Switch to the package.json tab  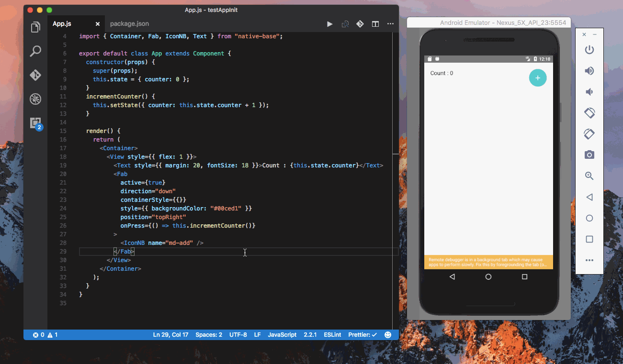tap(129, 23)
